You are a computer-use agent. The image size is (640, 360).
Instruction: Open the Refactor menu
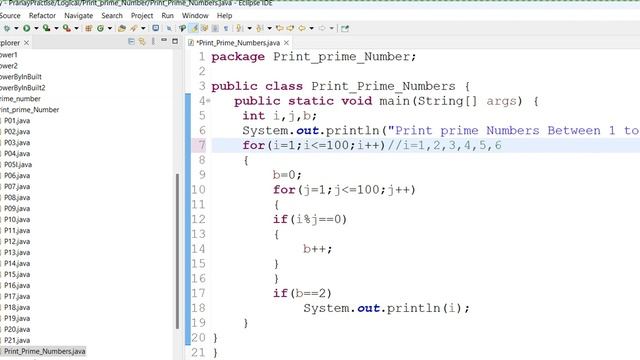(42, 16)
